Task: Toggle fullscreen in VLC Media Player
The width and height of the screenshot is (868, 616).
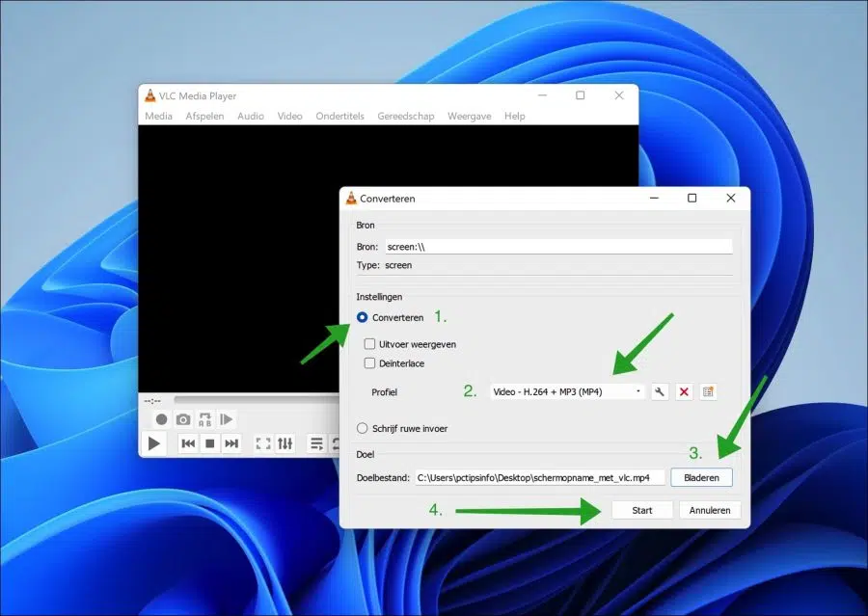Action: (x=263, y=443)
